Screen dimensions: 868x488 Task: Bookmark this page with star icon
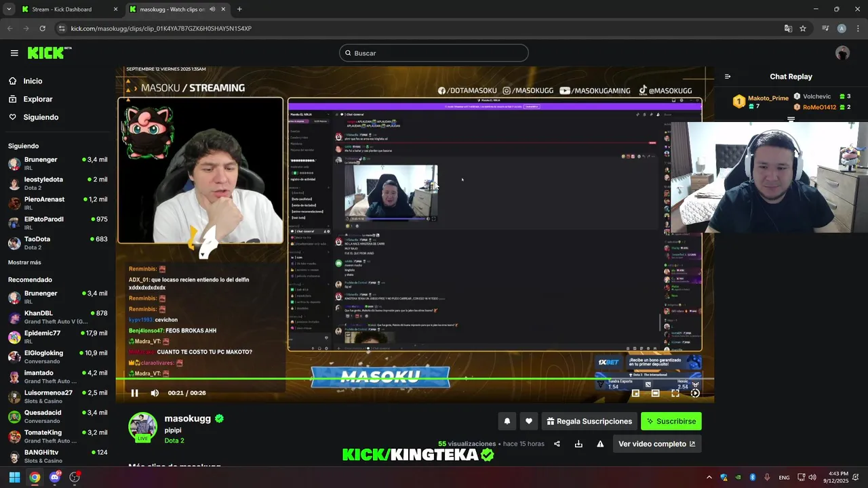point(803,28)
